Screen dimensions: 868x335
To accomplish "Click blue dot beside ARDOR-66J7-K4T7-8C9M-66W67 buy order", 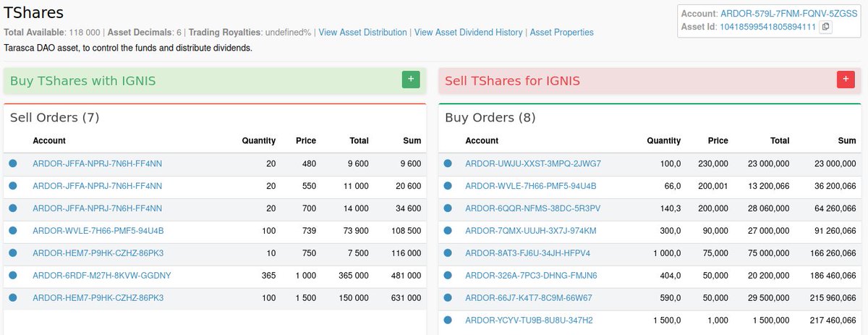I will click(x=448, y=297).
